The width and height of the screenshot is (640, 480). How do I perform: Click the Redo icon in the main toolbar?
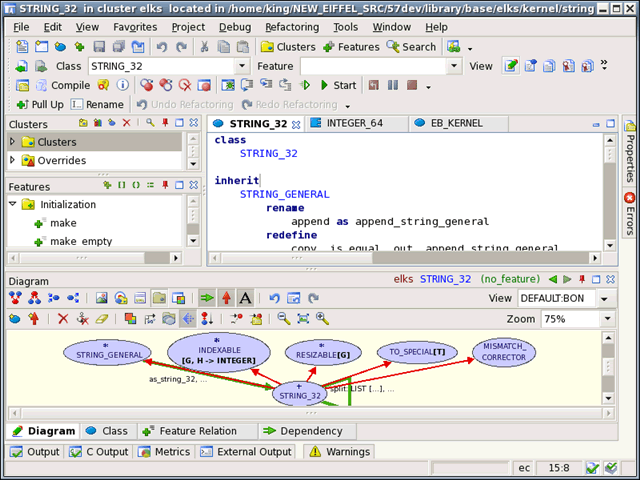coord(181,47)
